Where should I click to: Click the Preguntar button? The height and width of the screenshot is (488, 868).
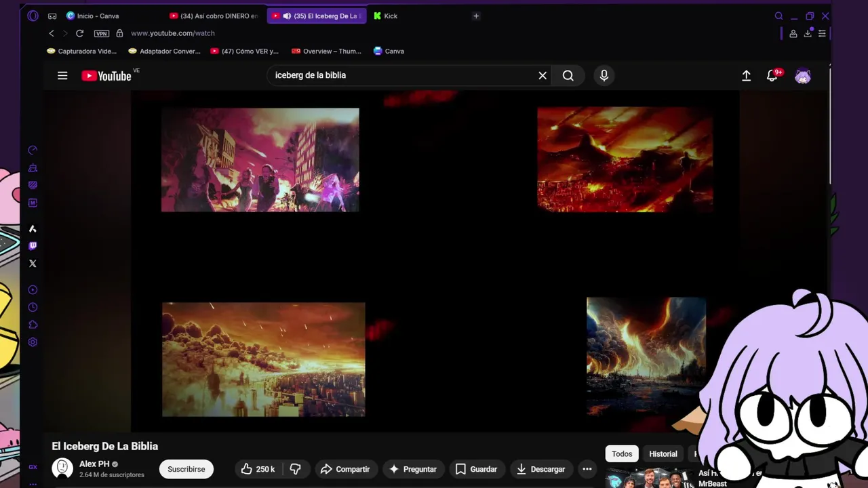412,469
